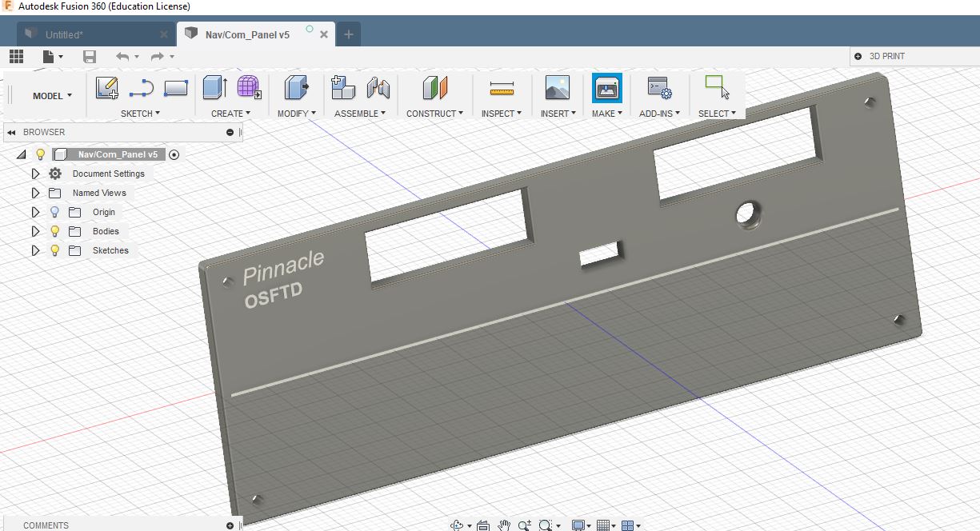Image resolution: width=980 pixels, height=531 pixels.
Task: Click the Zoom magnifier tool
Action: (x=525, y=525)
